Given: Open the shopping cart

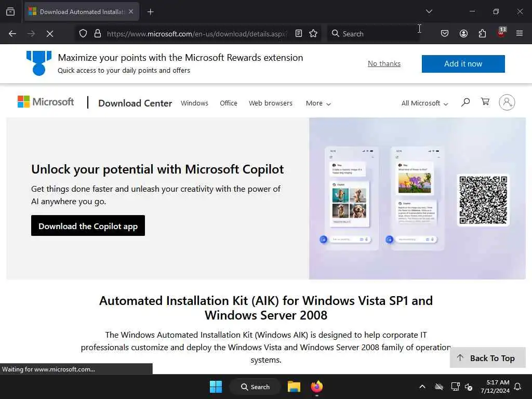Looking at the screenshot, I should click(x=485, y=102).
